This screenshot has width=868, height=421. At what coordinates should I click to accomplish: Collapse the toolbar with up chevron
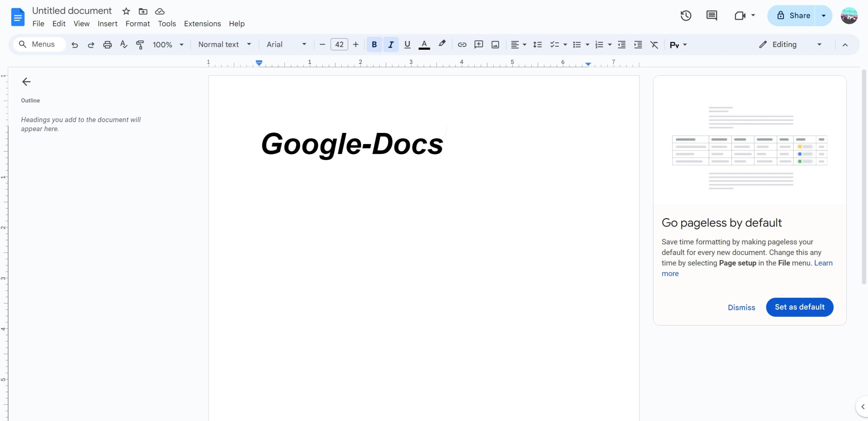pos(845,45)
